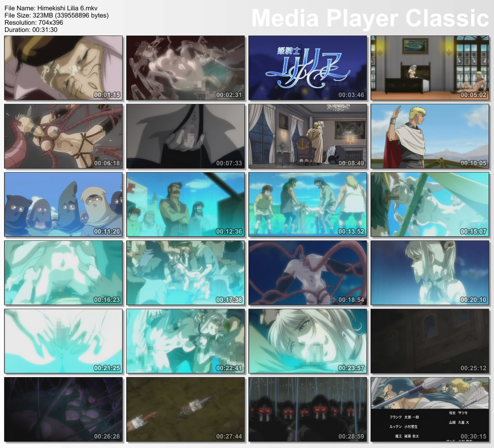Viewport: 494px width, 448px height.
Task: Open the dark building frame at 00:25:12
Action: click(429, 341)
